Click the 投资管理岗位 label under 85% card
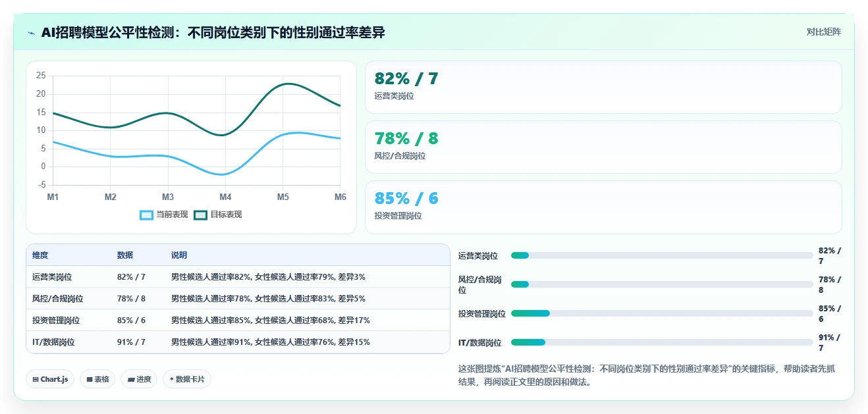 (x=398, y=215)
